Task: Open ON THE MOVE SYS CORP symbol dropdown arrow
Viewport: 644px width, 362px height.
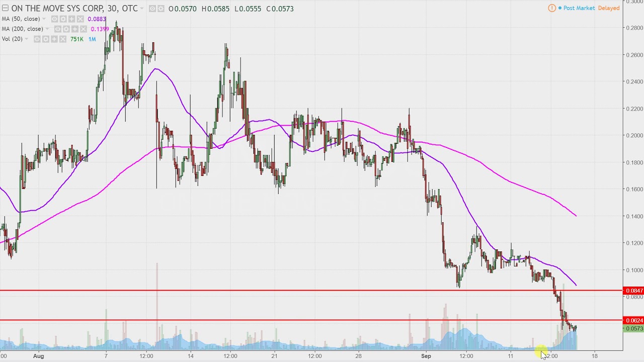Action: [142, 9]
